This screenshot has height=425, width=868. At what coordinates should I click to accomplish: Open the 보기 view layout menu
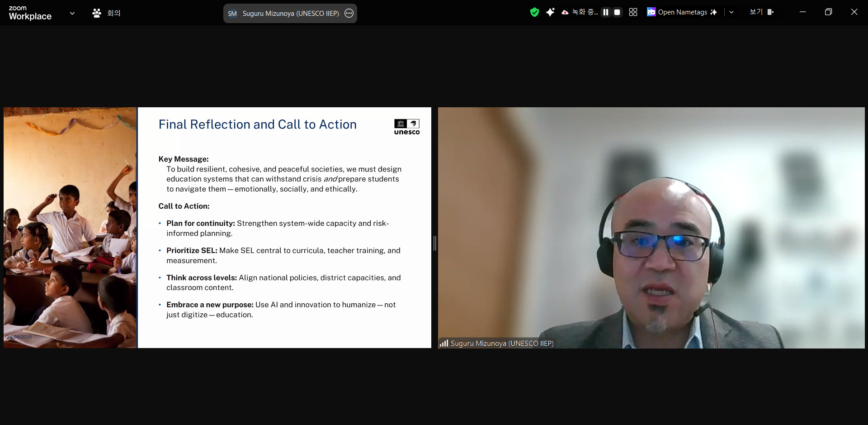click(762, 12)
